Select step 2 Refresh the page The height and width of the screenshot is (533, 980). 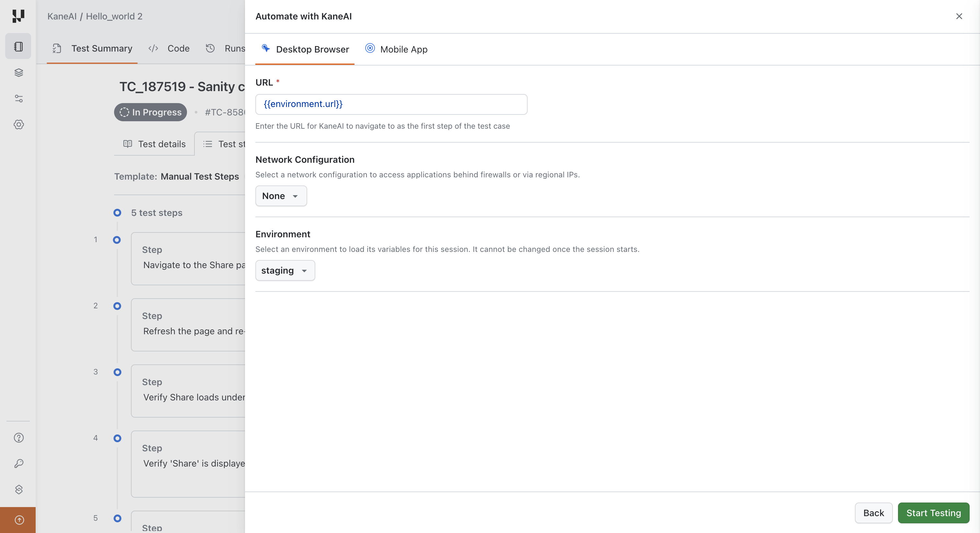tap(188, 325)
